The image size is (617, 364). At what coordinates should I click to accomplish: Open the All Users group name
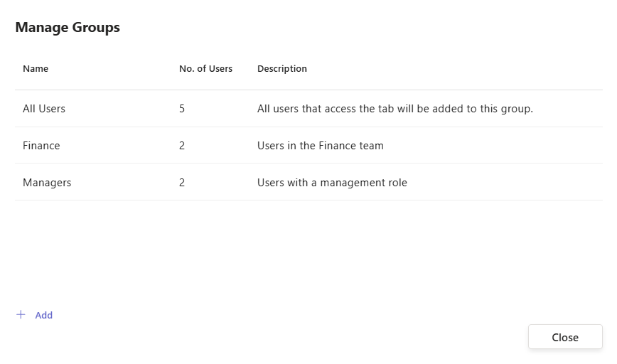tap(44, 109)
